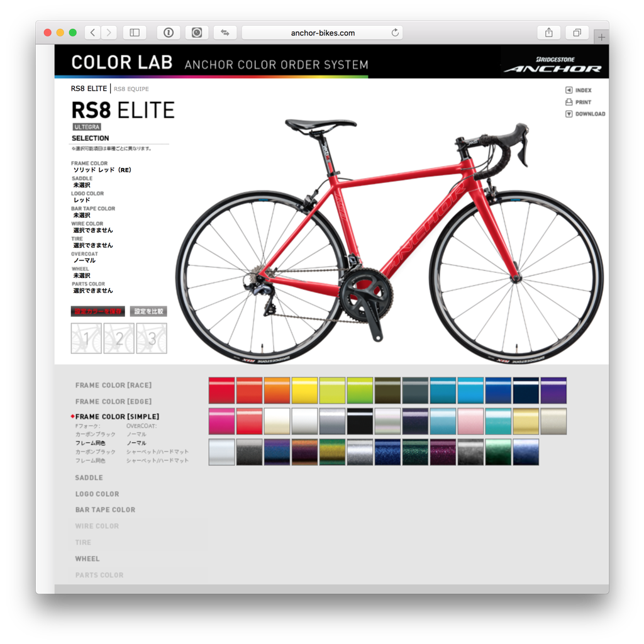Choose carbon black fork with sherbet hard matte overcoat
Image resolution: width=644 pixels, height=644 pixels.
point(131,452)
